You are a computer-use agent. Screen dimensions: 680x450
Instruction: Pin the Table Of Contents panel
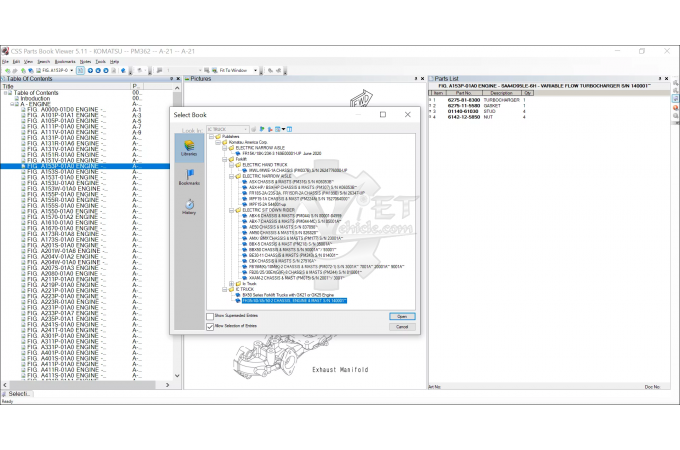click(171, 79)
